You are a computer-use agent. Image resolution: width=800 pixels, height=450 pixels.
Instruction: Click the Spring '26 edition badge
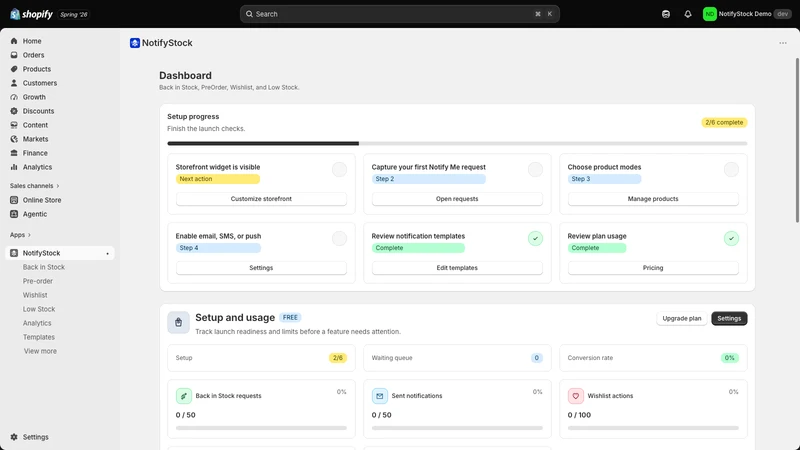73,14
